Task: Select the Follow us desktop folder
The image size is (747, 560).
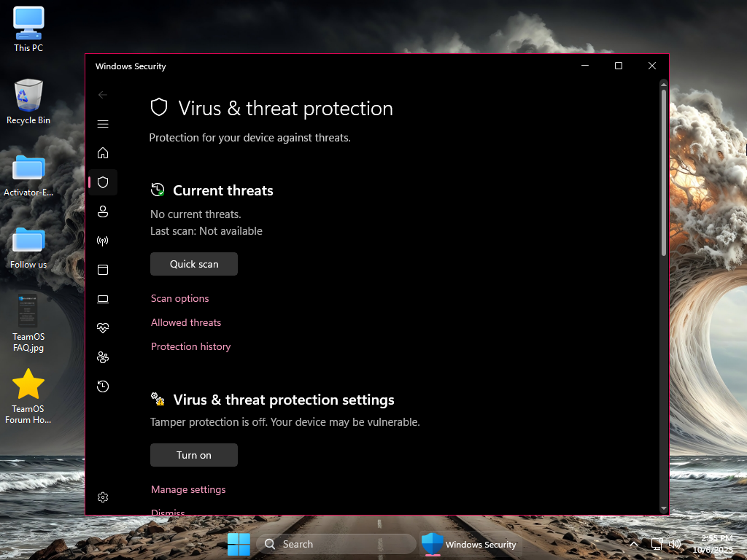Action: coord(28,248)
